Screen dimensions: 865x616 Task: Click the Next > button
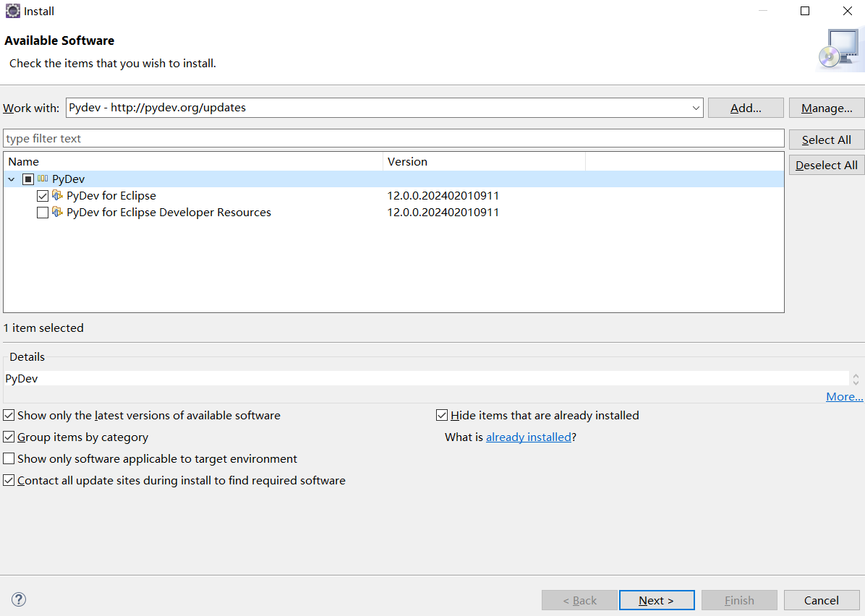[x=657, y=600]
